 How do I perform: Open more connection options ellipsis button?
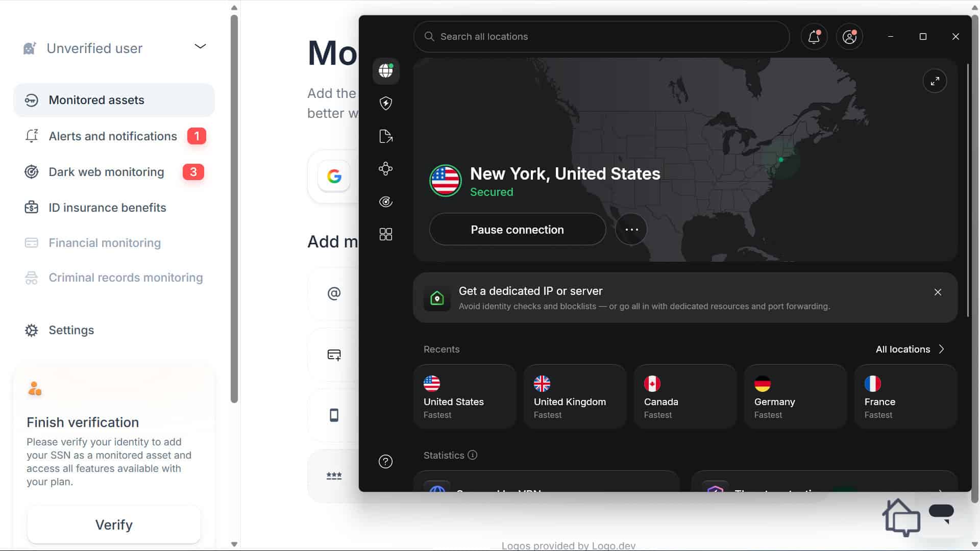point(631,230)
